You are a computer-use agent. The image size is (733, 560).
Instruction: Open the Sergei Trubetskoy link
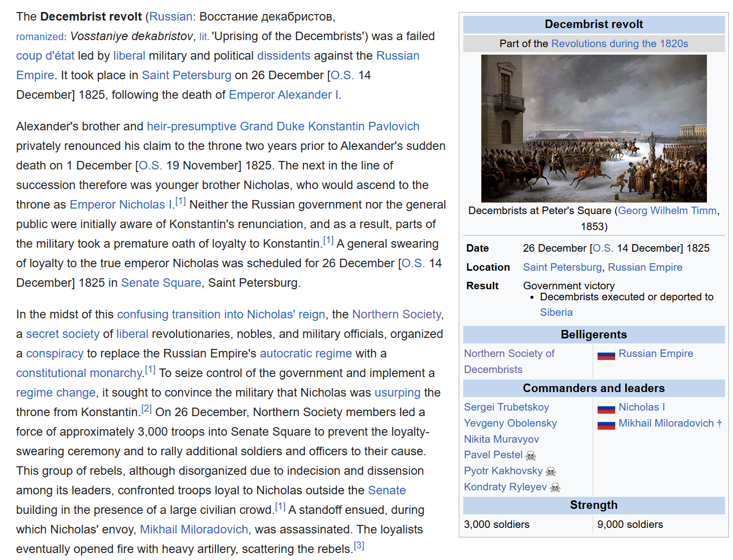tap(506, 407)
